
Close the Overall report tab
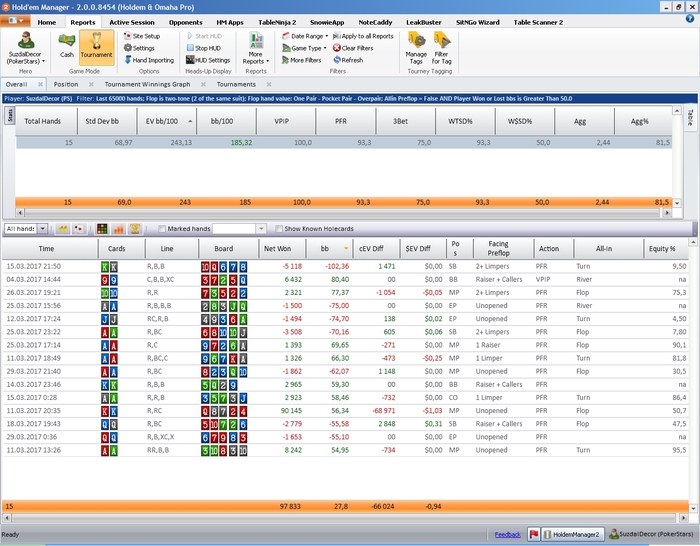click(x=40, y=84)
